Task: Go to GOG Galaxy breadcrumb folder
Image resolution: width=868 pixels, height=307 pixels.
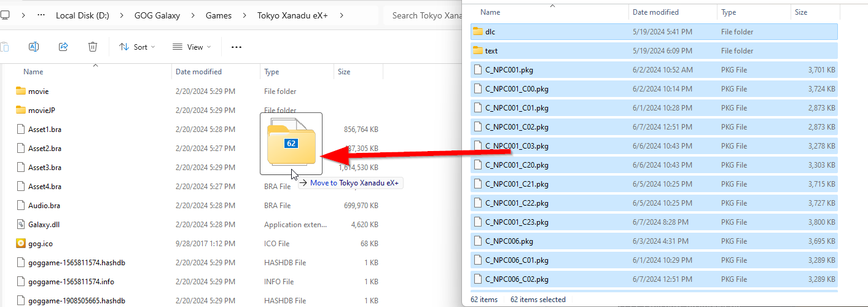Action: (157, 15)
